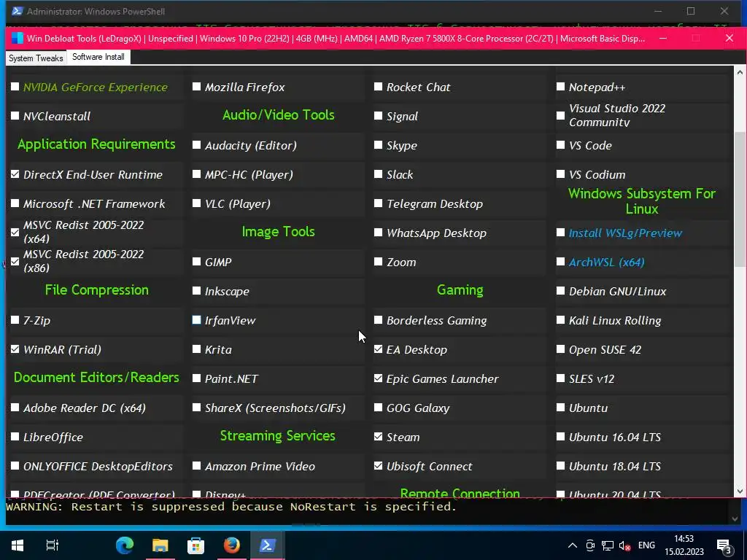Check WhatsApp Desktop

pos(379,233)
